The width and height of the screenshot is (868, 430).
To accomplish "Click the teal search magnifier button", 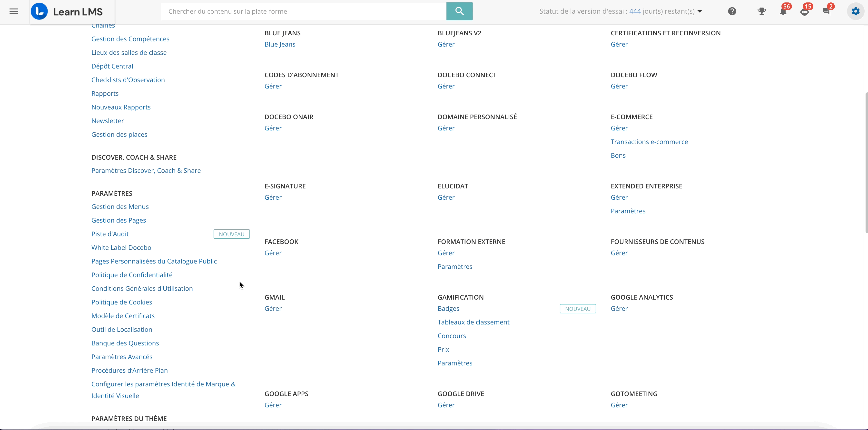I will pos(459,11).
